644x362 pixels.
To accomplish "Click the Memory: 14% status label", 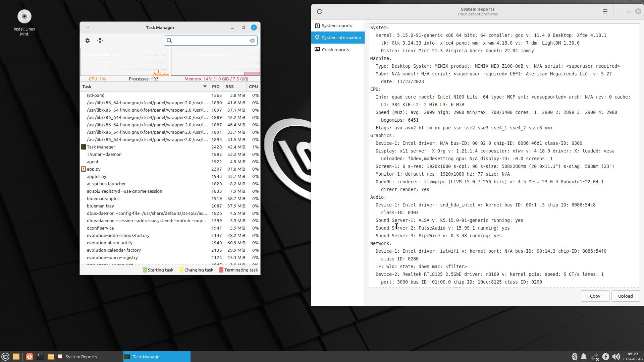I will pyautogui.click(x=216, y=79).
